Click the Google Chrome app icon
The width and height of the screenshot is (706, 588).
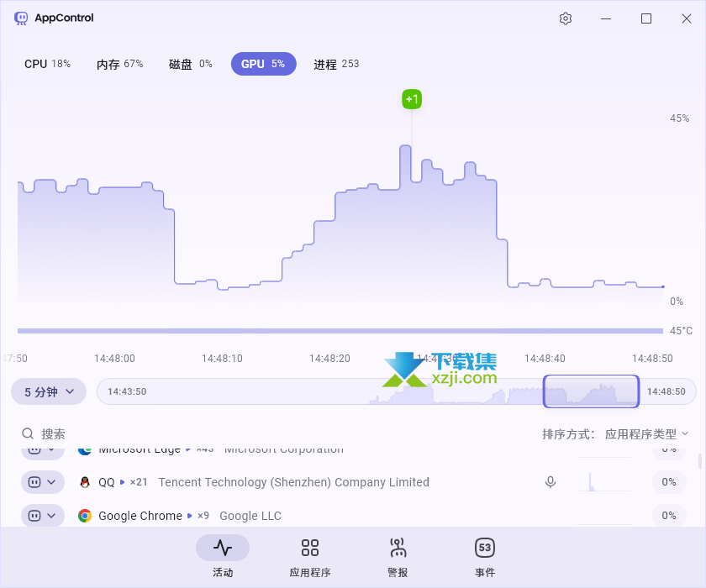pos(84,516)
